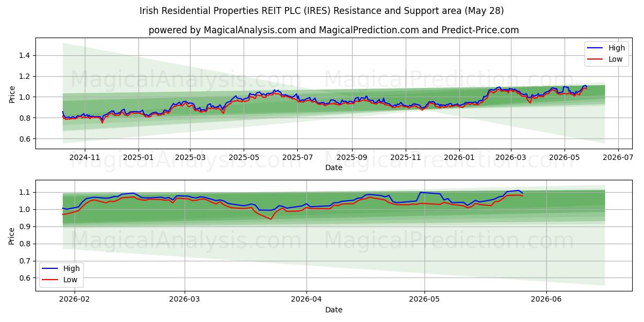The image size is (644, 322).
Task: Click 'Low' in the bottom chart legend
Action: 70,280
